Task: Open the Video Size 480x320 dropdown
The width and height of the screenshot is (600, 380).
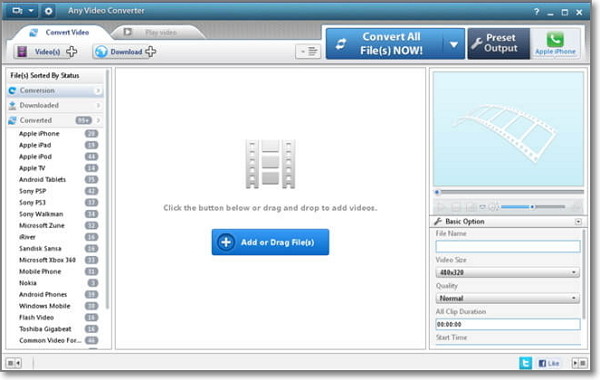Action: 507,272
